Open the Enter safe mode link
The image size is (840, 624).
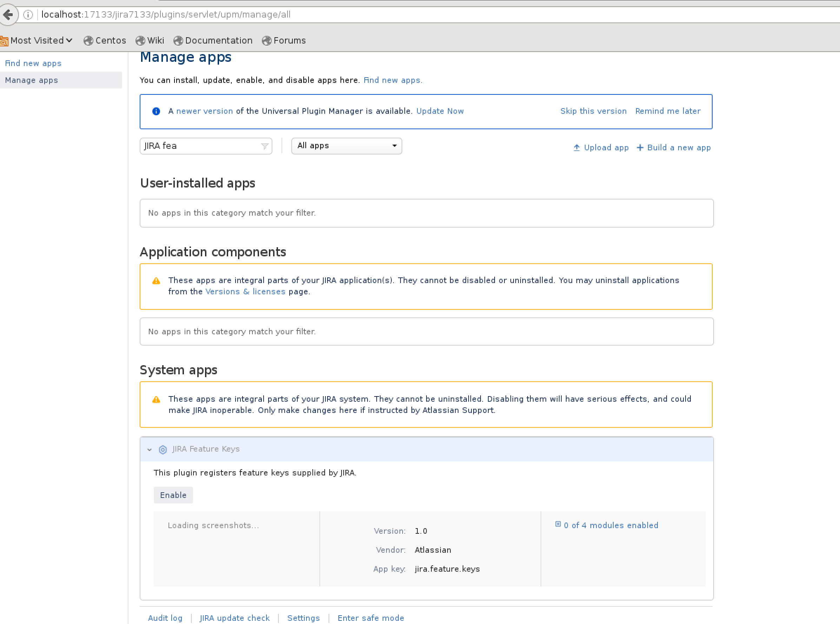[370, 618]
